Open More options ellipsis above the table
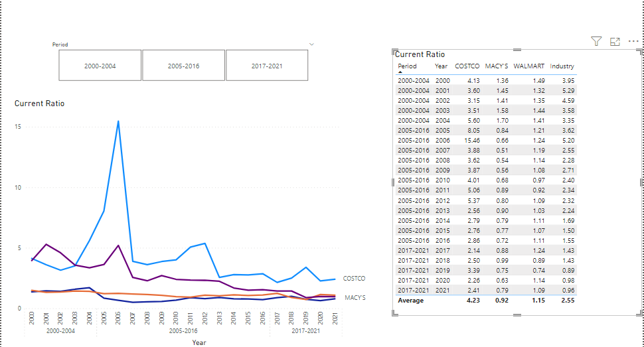The width and height of the screenshot is (644, 347). point(633,41)
